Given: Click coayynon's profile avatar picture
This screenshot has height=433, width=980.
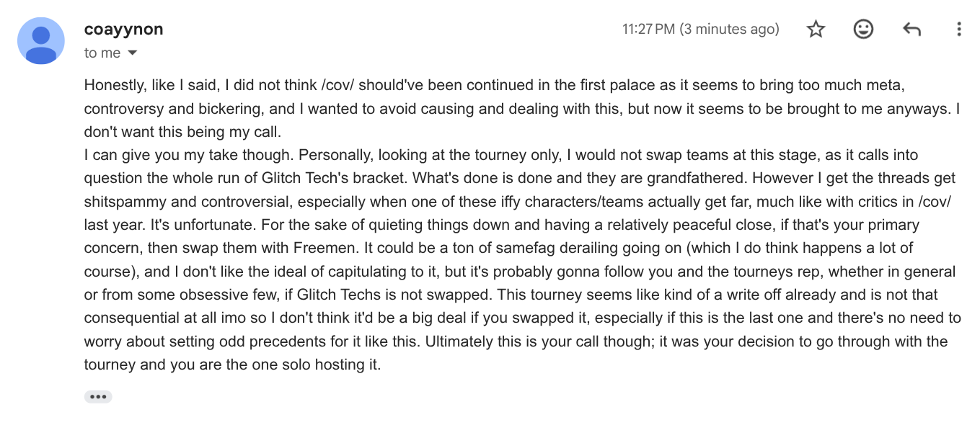Looking at the screenshot, I should point(41,41).
